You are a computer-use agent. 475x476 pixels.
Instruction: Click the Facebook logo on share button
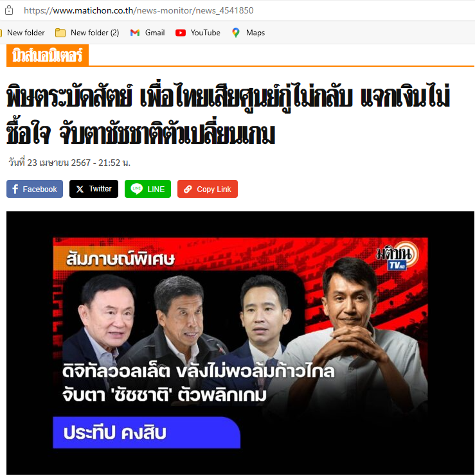pyautogui.click(x=15, y=189)
